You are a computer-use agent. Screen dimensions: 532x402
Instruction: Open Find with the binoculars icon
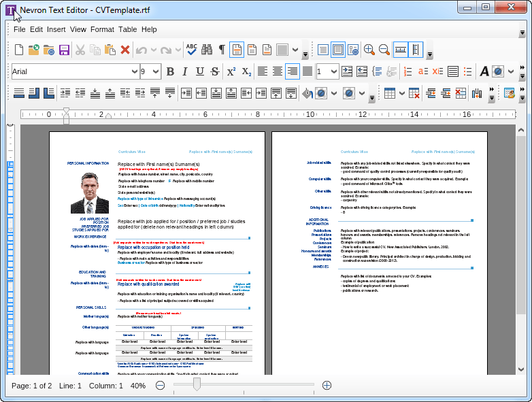(207, 50)
